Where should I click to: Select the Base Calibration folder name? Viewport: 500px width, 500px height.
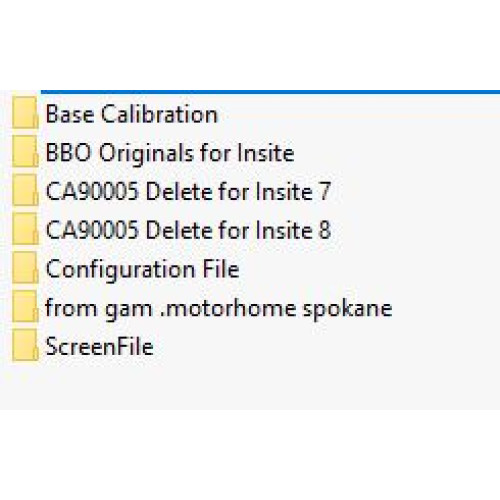tap(132, 114)
